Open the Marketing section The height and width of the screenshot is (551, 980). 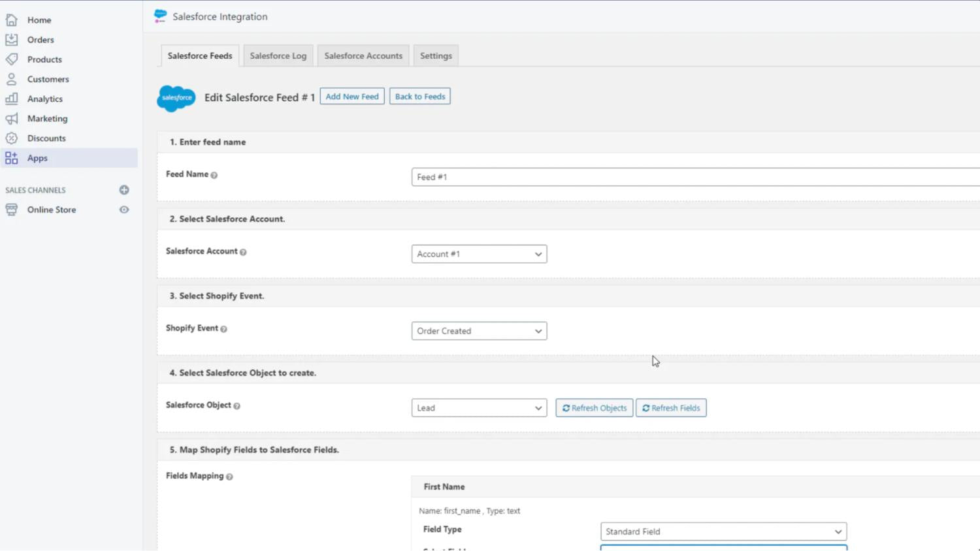point(47,119)
